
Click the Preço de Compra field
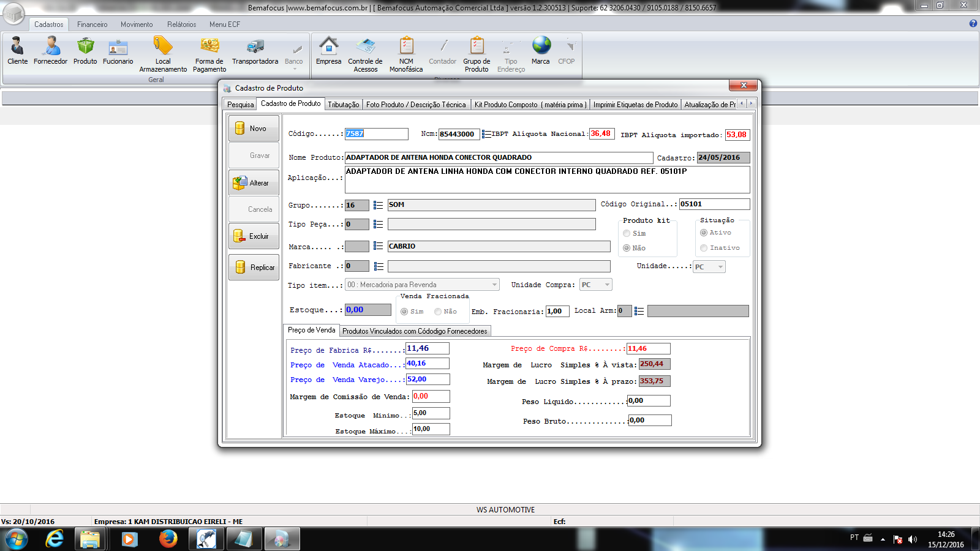pyautogui.click(x=648, y=348)
